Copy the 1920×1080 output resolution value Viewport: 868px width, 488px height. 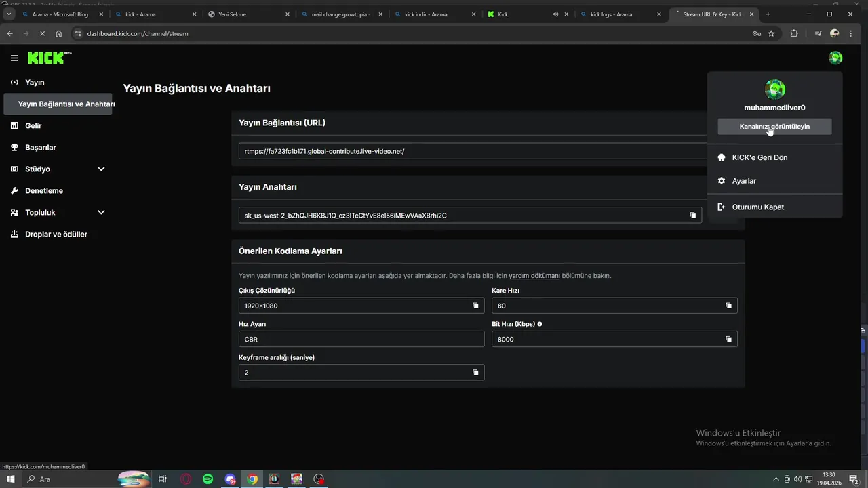pos(475,306)
